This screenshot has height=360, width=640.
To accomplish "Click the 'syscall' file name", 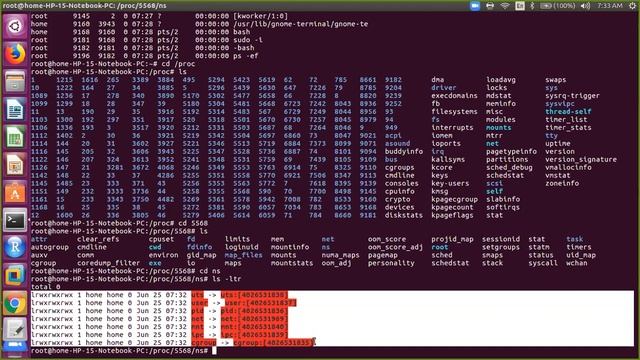I will pyautogui.click(x=543, y=263).
